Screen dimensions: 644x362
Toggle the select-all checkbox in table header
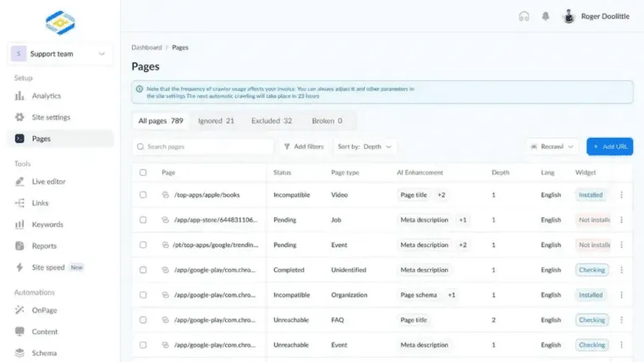(x=143, y=173)
